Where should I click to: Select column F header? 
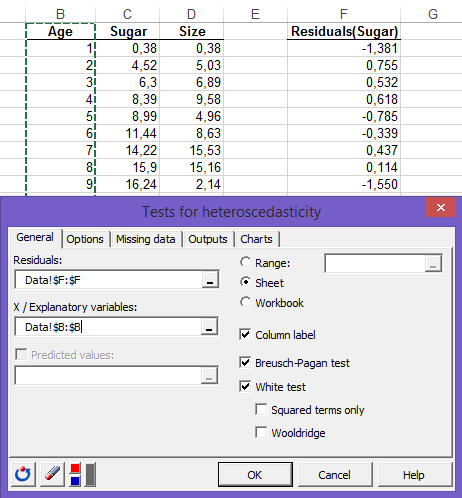(x=344, y=14)
